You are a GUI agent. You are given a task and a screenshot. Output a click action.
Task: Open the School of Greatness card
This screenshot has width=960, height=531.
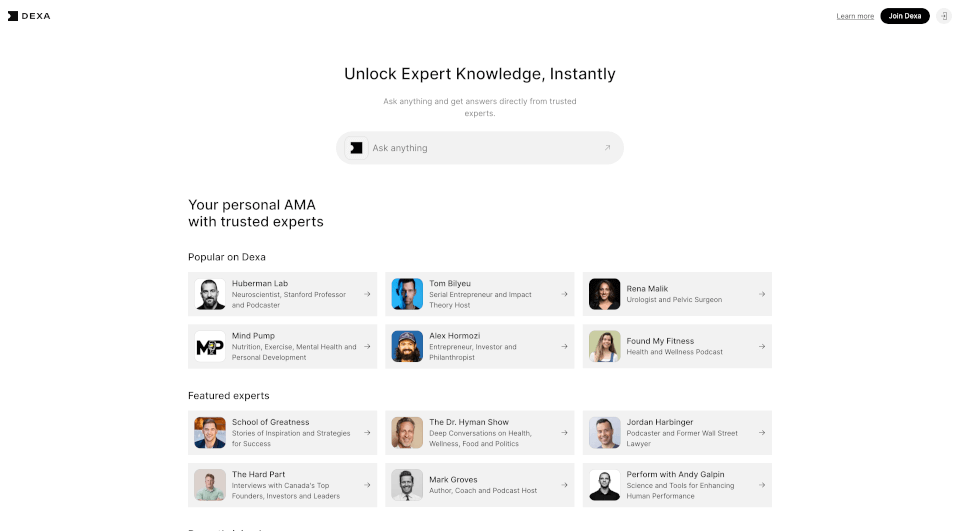point(282,433)
